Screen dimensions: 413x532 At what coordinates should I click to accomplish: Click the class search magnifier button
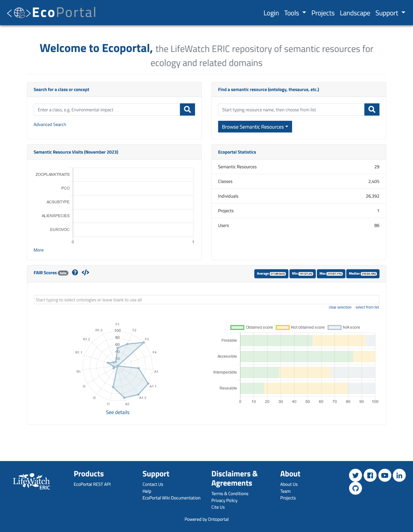point(187,109)
